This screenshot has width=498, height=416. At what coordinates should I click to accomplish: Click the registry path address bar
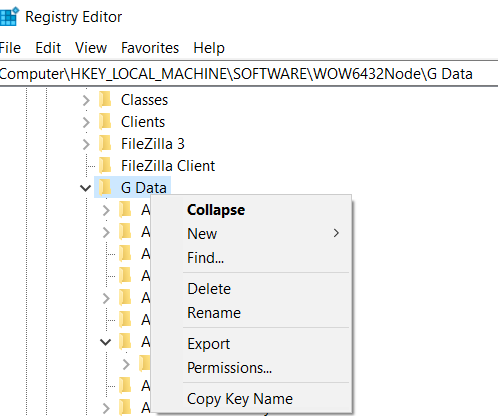(249, 74)
